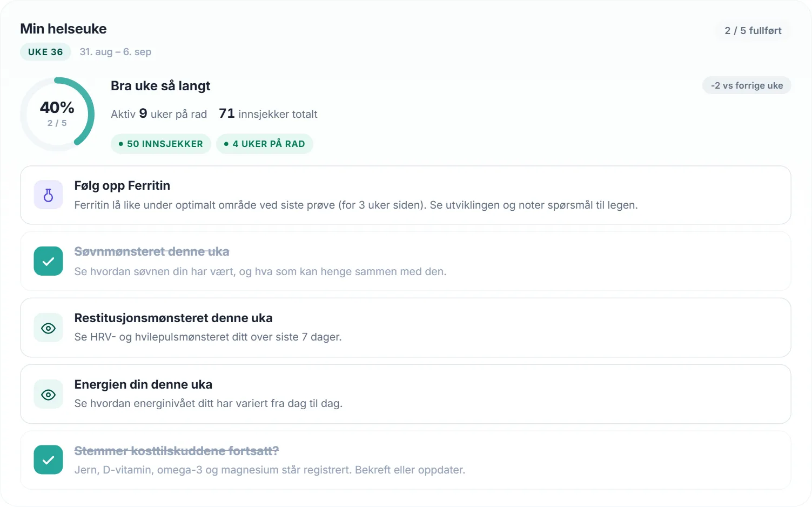This screenshot has height=507, width=812.
Task: Click the Ferritin description text
Action: [x=356, y=205]
